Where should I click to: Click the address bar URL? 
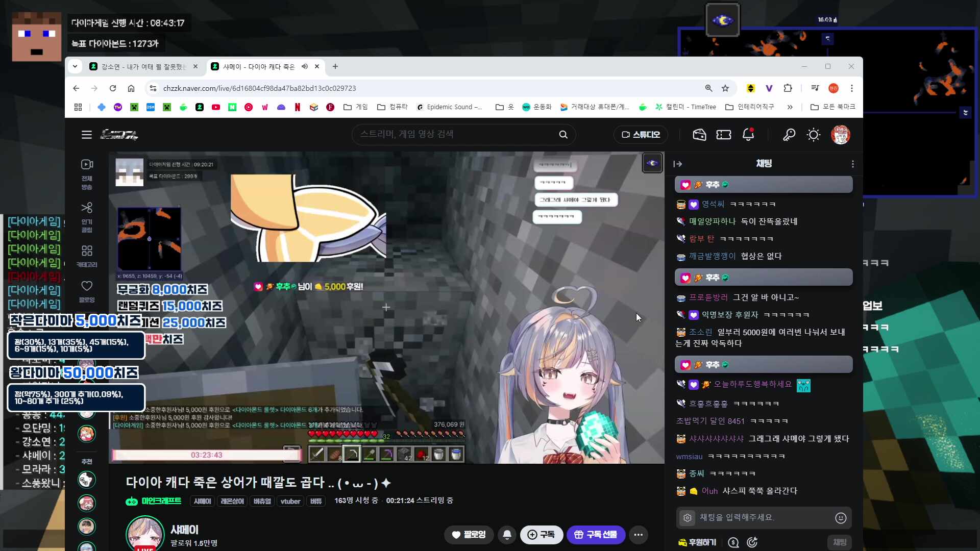click(260, 88)
